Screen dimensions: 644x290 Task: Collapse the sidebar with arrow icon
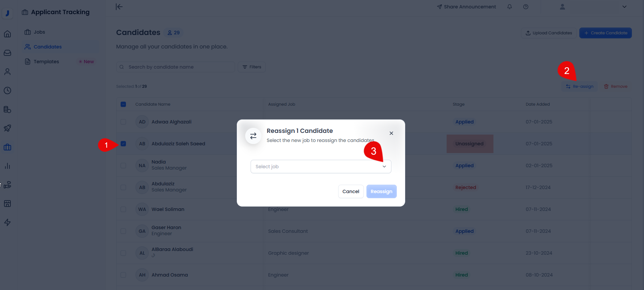pyautogui.click(x=119, y=7)
